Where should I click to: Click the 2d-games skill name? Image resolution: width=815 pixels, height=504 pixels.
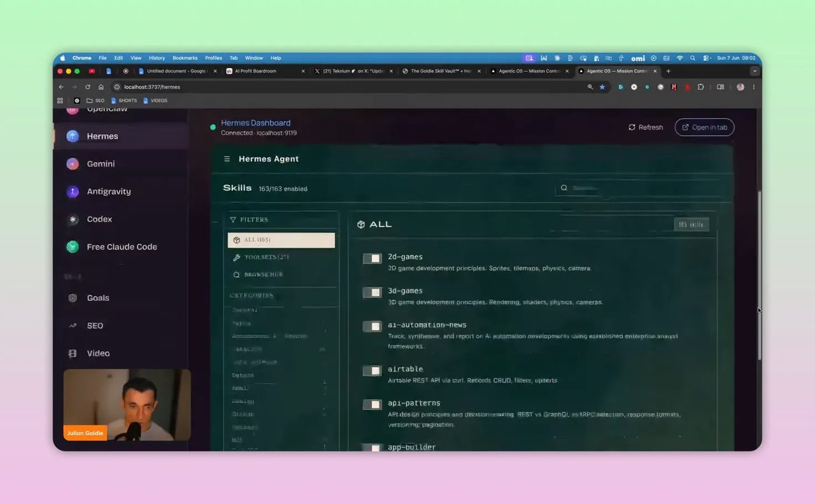pyautogui.click(x=405, y=256)
